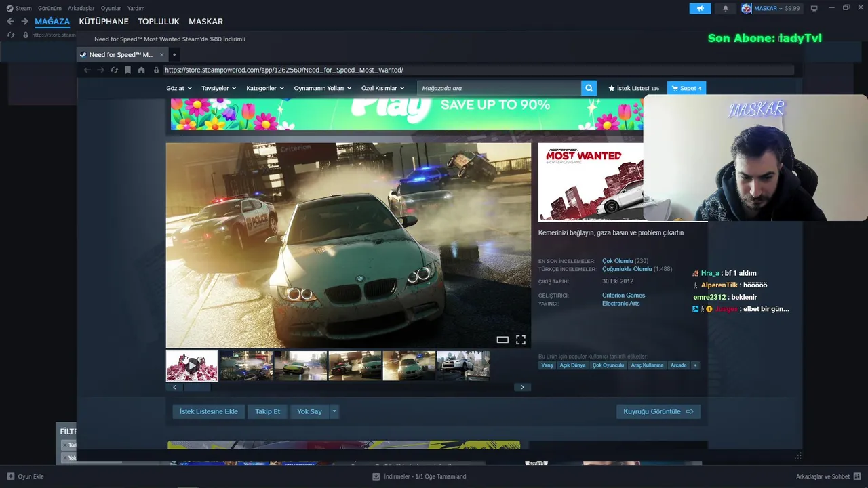The width and height of the screenshot is (868, 488).
Task: Select the green car screenshot thumbnail
Action: point(300,365)
